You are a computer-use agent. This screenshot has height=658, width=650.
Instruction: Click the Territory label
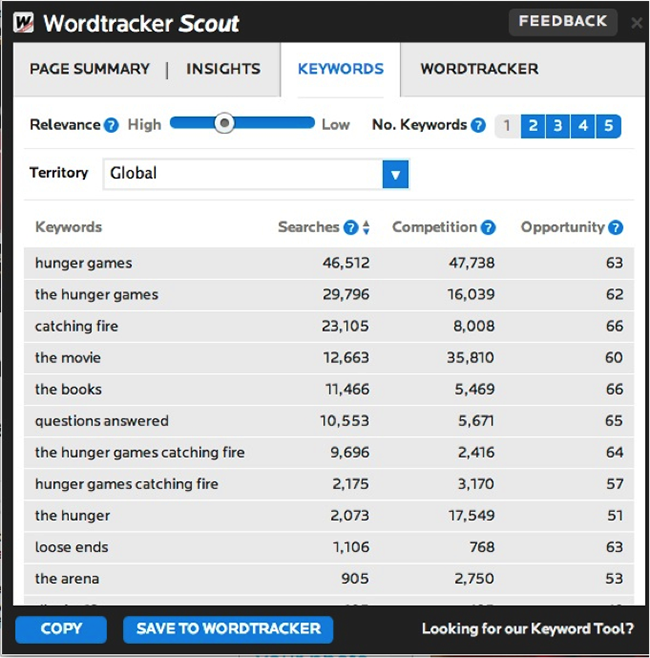coord(59,172)
